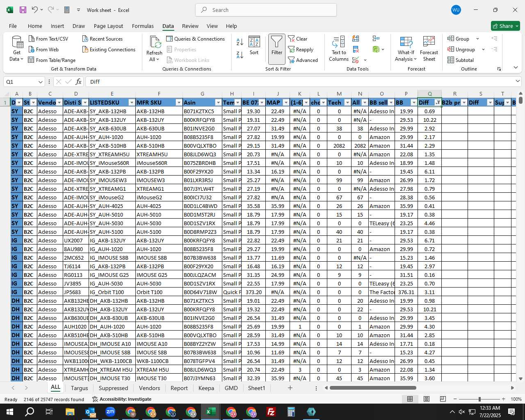Select Normal view in status bar
525x420 pixels.
coord(410,399)
